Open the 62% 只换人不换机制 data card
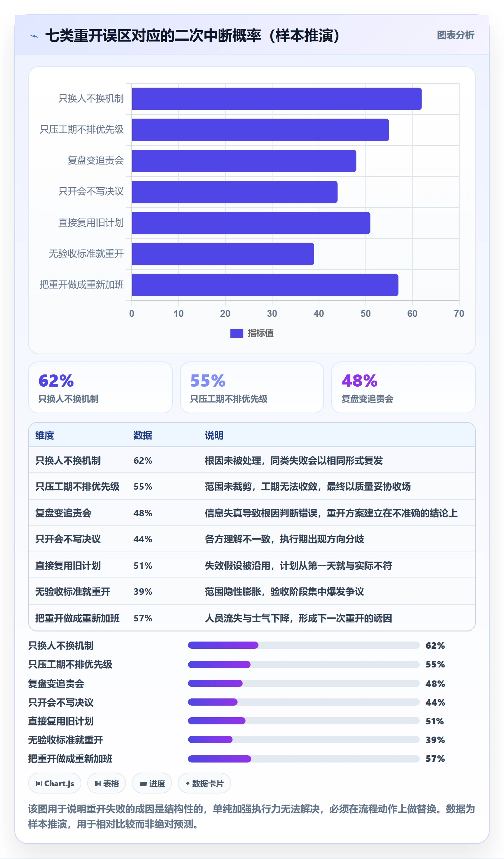The width and height of the screenshot is (504, 859). [x=100, y=387]
